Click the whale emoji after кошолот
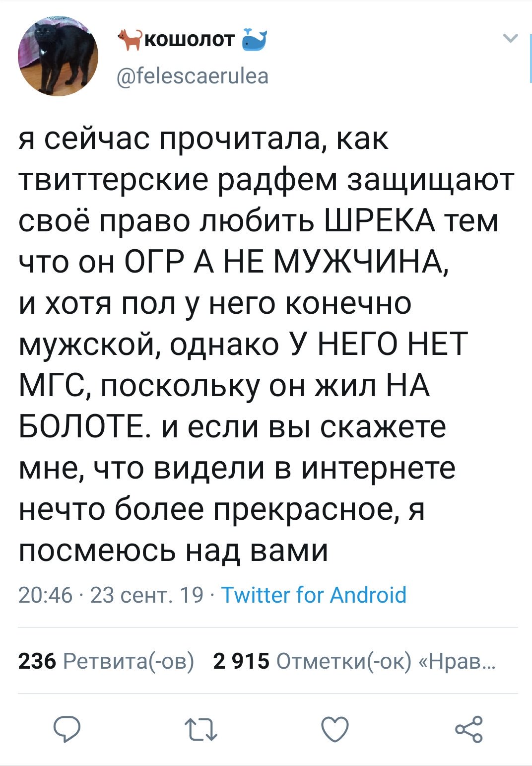Viewport: 532px width, 766px height. pyautogui.click(x=254, y=40)
